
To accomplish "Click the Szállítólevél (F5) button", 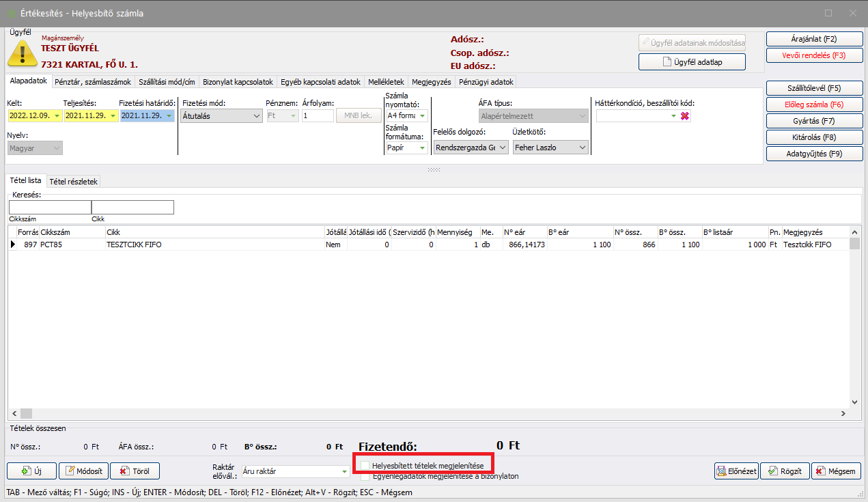I will pyautogui.click(x=814, y=88).
